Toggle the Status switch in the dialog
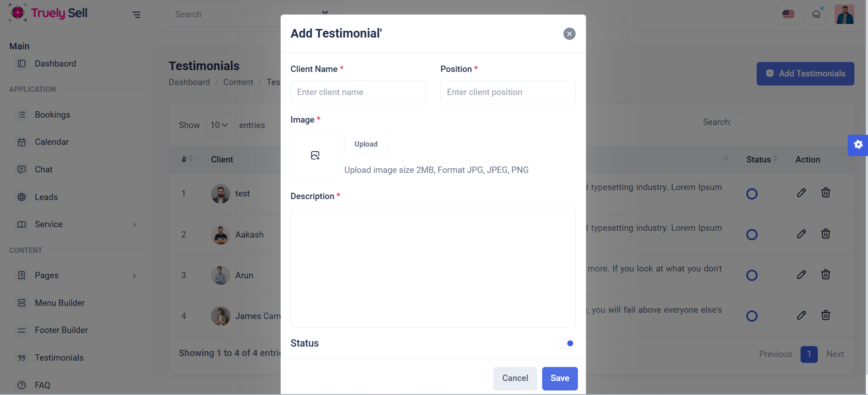Screen dimensions: 868x395 (566, 343)
